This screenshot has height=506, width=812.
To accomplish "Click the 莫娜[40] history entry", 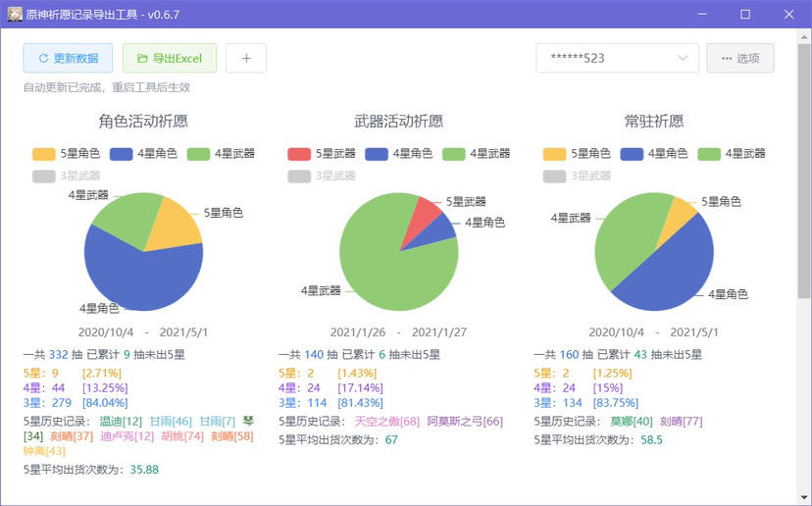I will 632,421.
